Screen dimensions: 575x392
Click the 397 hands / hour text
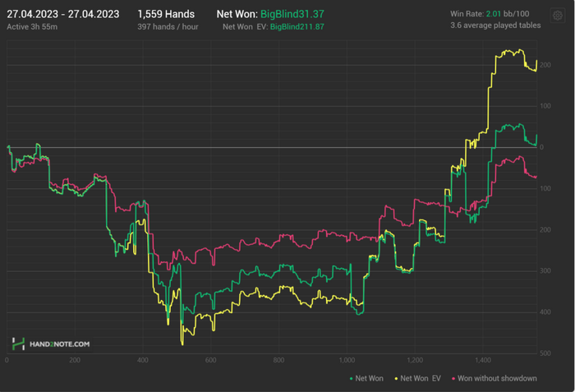[x=168, y=27]
